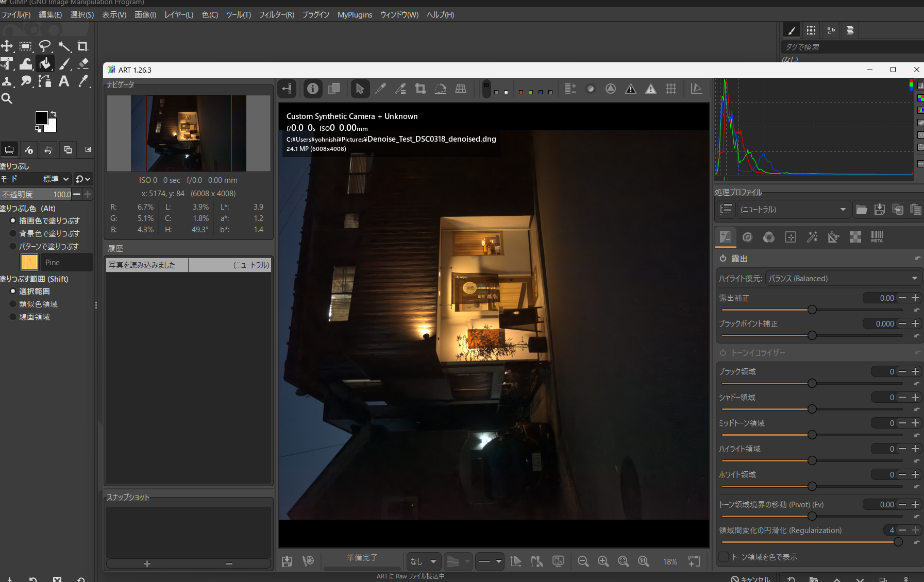Open the レイヤー(L) menu
This screenshot has width=924, height=582.
pos(179,14)
